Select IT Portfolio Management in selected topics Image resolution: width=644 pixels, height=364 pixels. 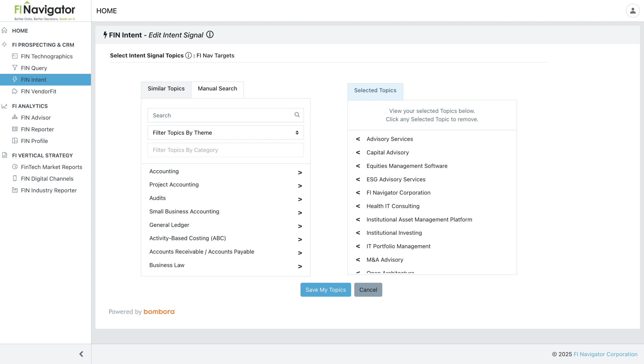(x=398, y=246)
